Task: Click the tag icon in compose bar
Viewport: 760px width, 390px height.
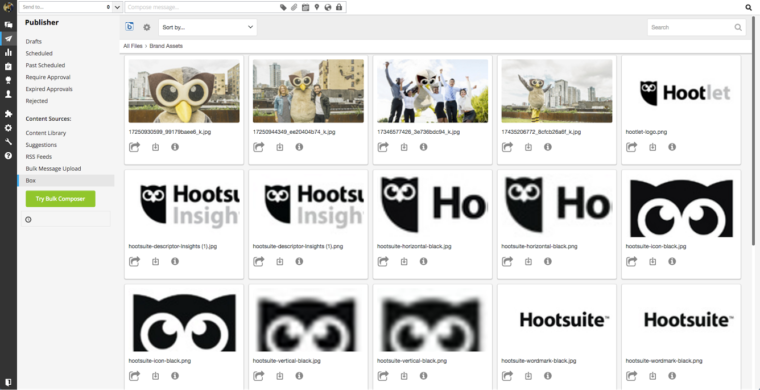Action: (284, 7)
